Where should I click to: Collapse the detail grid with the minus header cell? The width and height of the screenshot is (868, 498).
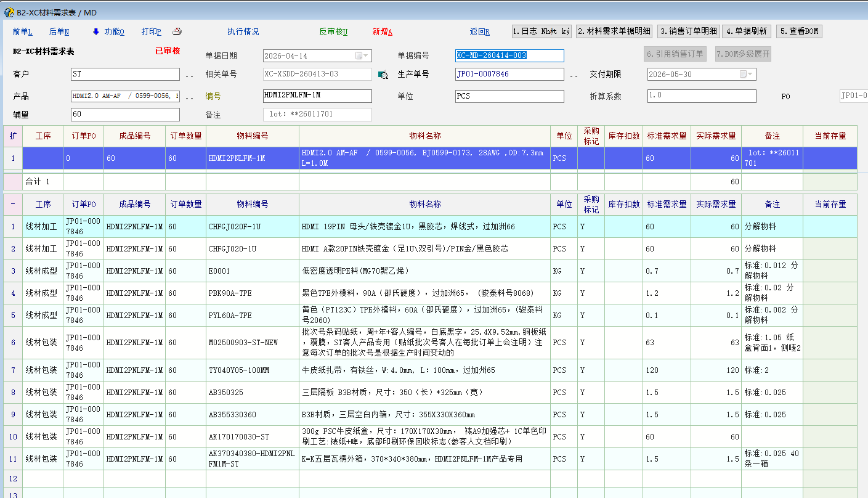coord(13,205)
